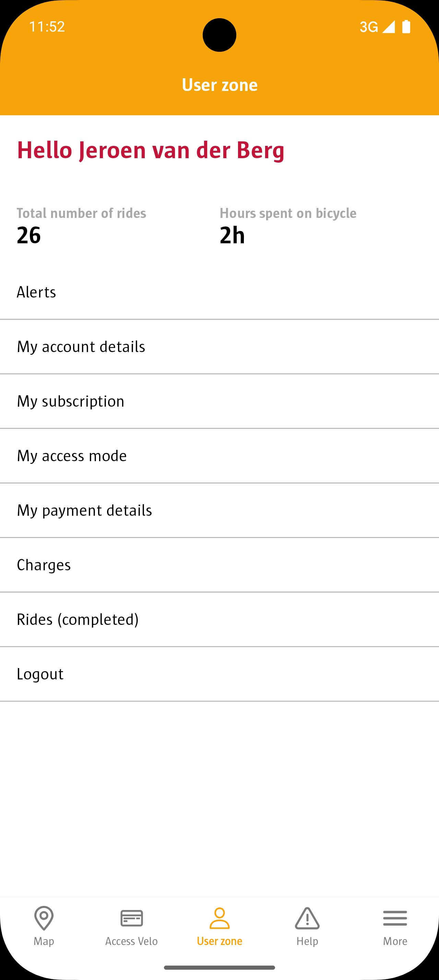Image resolution: width=439 pixels, height=980 pixels.
Task: Tap the Hello Jeroen van der Berg greeting
Action: [x=151, y=150]
